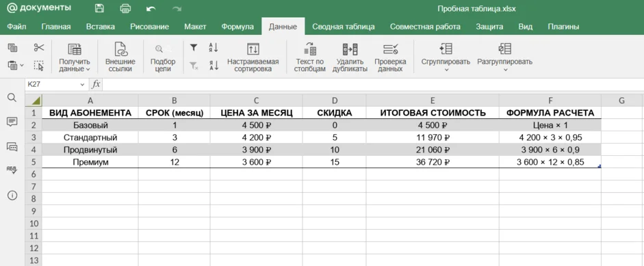Clear filter icon
Viewport: 644px width, 266px height.
(194, 65)
